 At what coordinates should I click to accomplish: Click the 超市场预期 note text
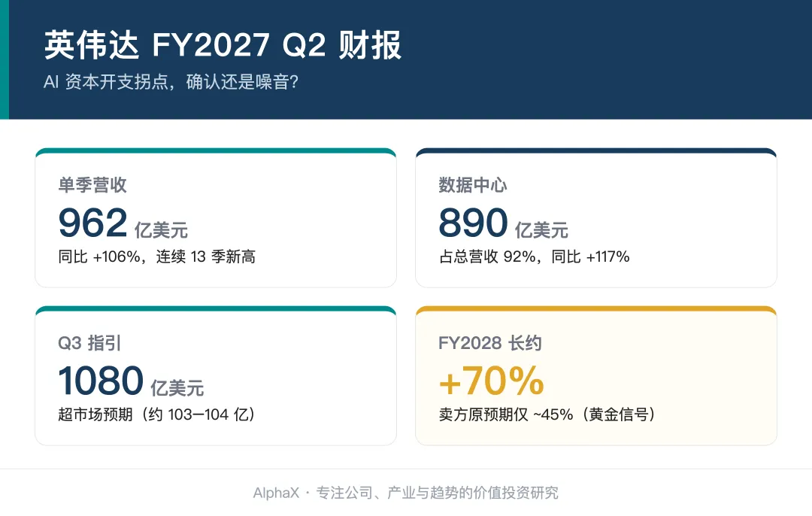[157, 414]
